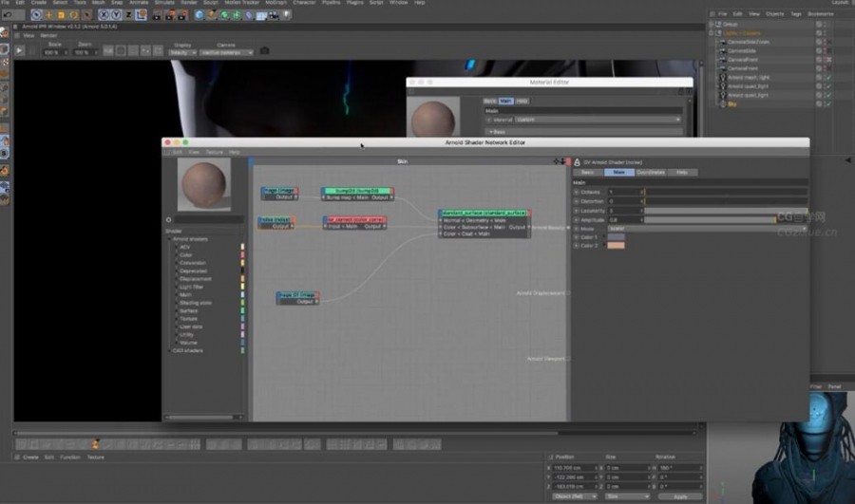Viewport: 855px width, 504px height.
Task: Click the Apply button in coordinates panel
Action: click(x=680, y=497)
